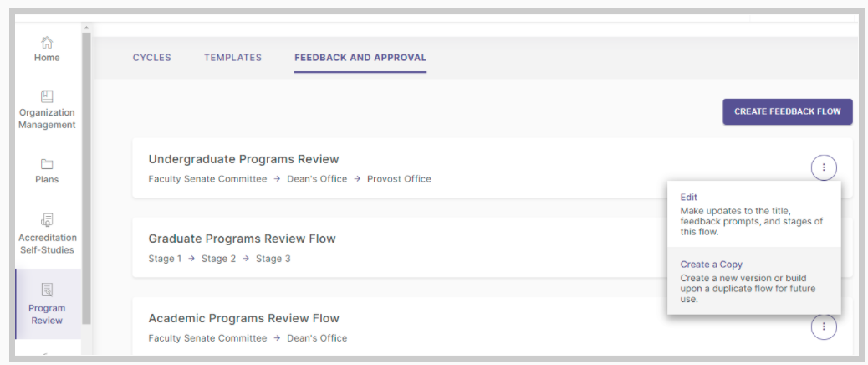Click Dean's Office under Undergraduate Programs Review
This screenshot has height=365, width=868.
coord(317,179)
